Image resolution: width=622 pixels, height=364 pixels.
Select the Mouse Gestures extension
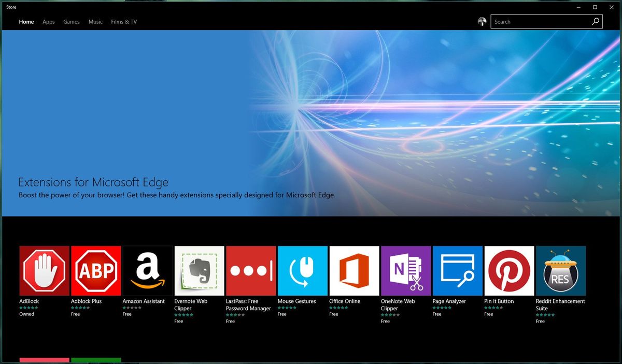pyautogui.click(x=302, y=270)
